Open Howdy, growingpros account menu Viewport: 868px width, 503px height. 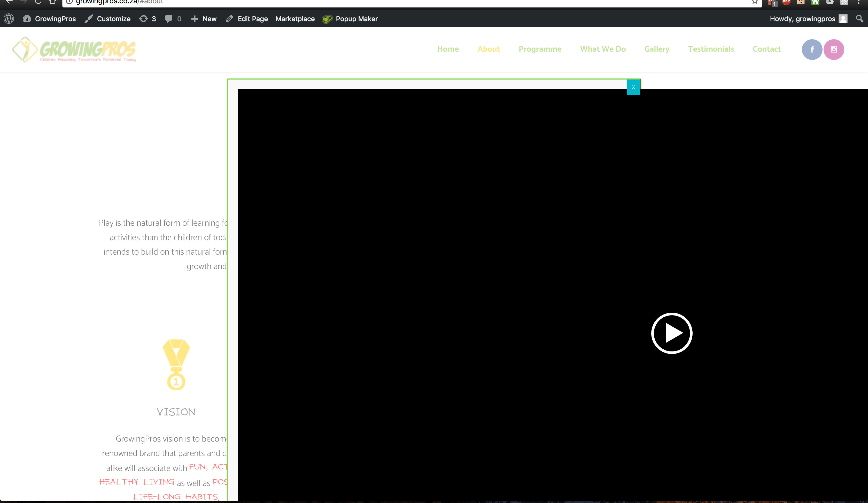[808, 19]
